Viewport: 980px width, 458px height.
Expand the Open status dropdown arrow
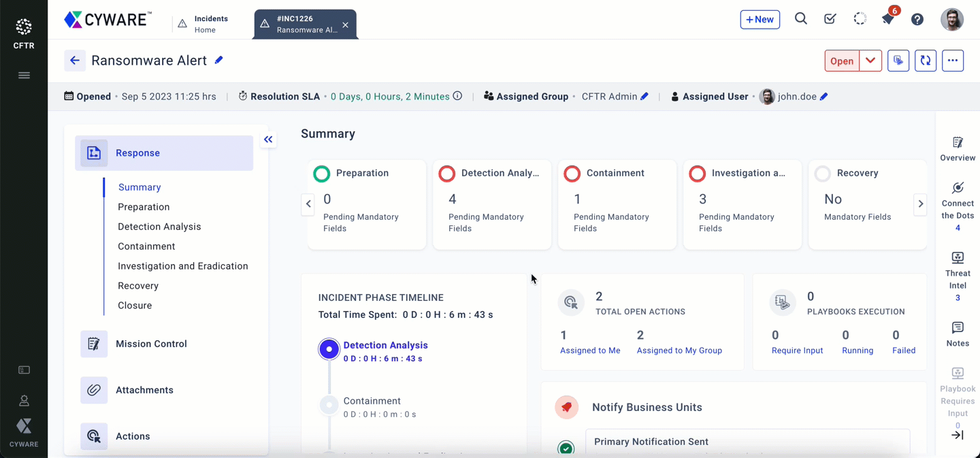[x=870, y=61]
